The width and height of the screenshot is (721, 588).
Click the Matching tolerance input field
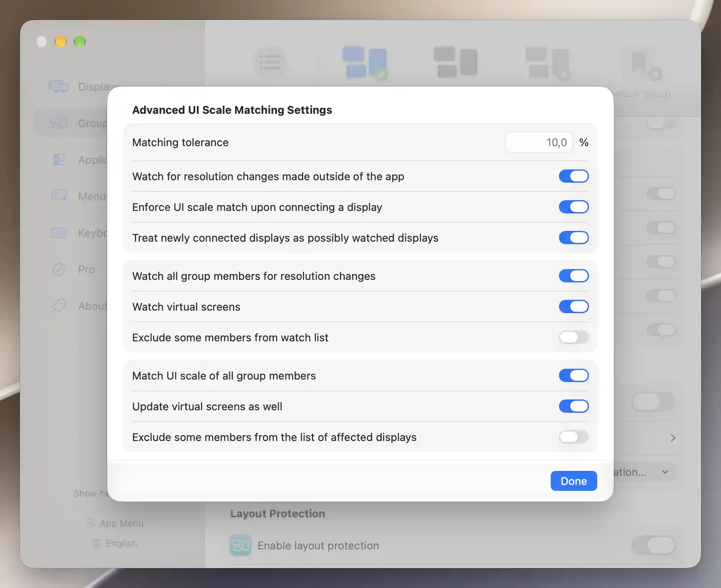pos(539,142)
